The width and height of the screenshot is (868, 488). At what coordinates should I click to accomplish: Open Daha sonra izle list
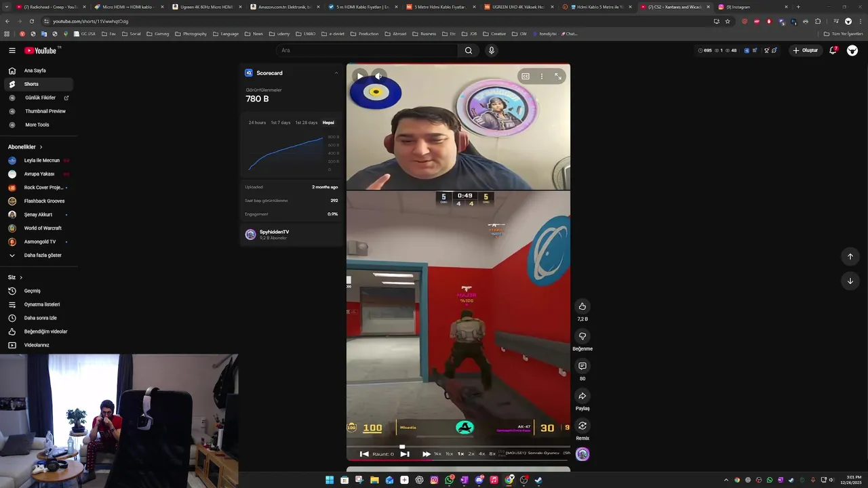(x=39, y=318)
